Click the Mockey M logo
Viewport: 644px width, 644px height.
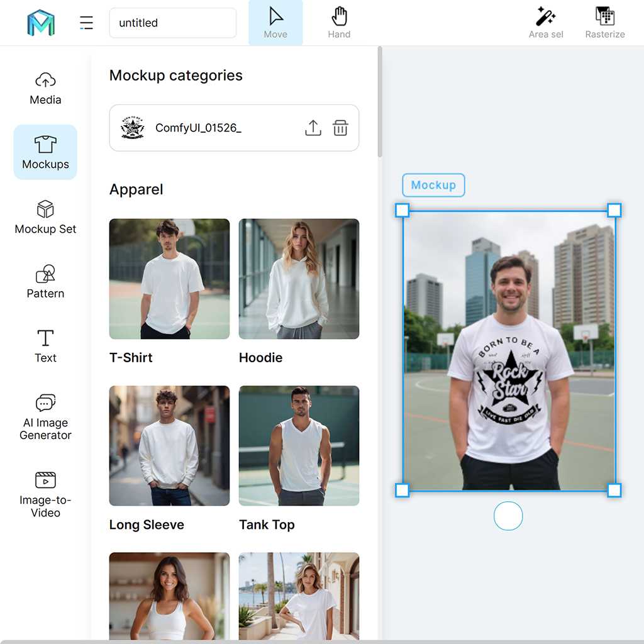click(41, 23)
